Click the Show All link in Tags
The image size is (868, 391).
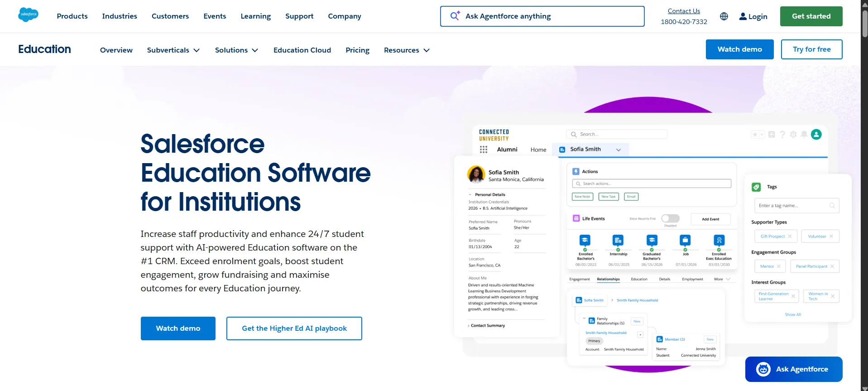(x=793, y=314)
